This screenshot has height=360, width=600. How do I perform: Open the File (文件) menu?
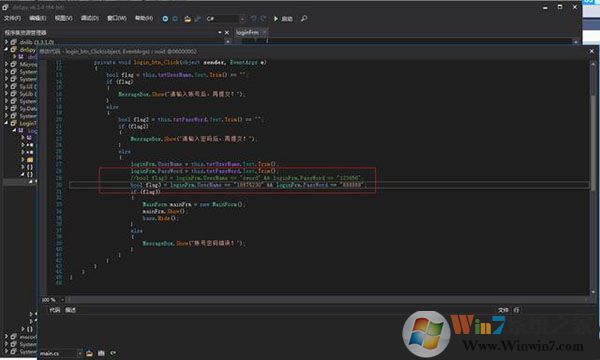13,18
